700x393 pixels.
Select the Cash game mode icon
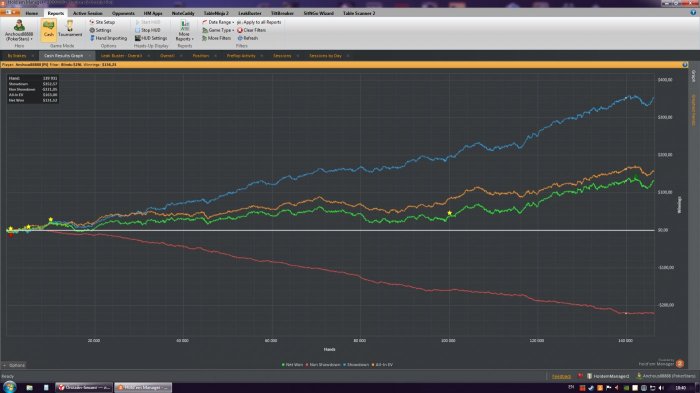pos(49,29)
